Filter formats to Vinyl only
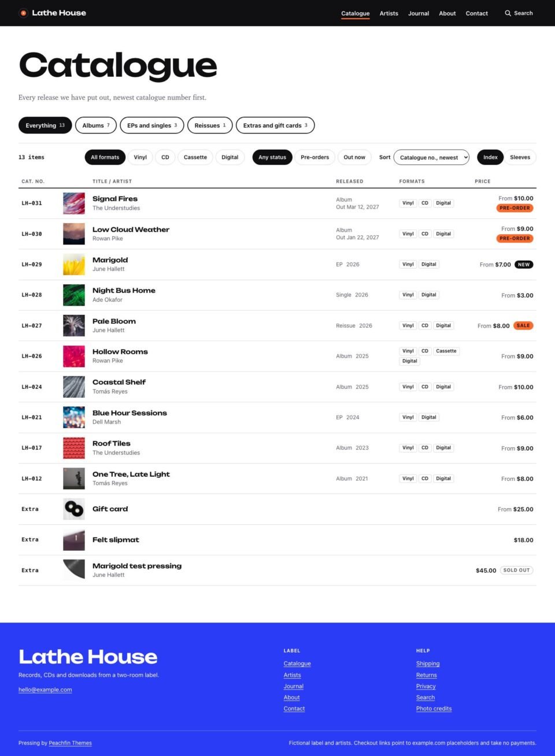The image size is (555, 756). (140, 157)
